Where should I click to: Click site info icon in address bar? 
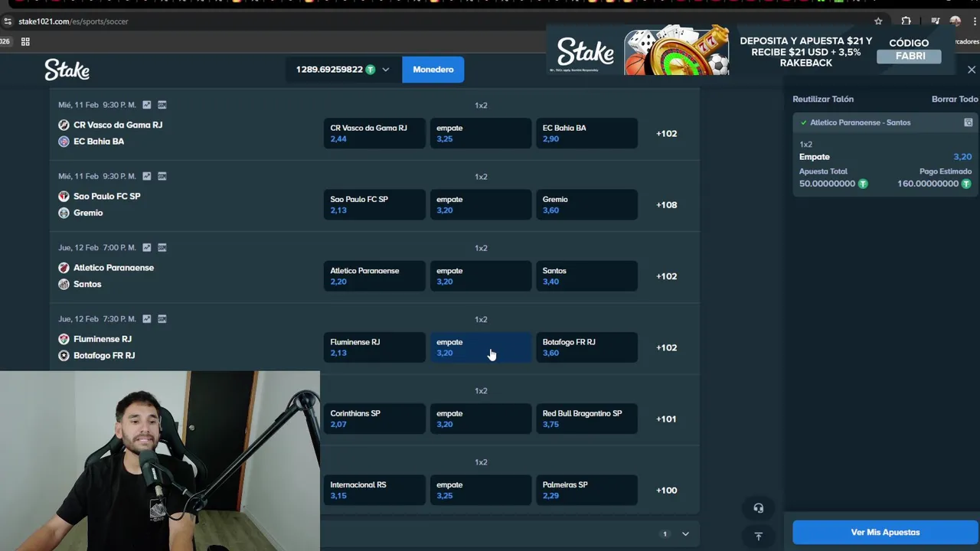(8, 21)
